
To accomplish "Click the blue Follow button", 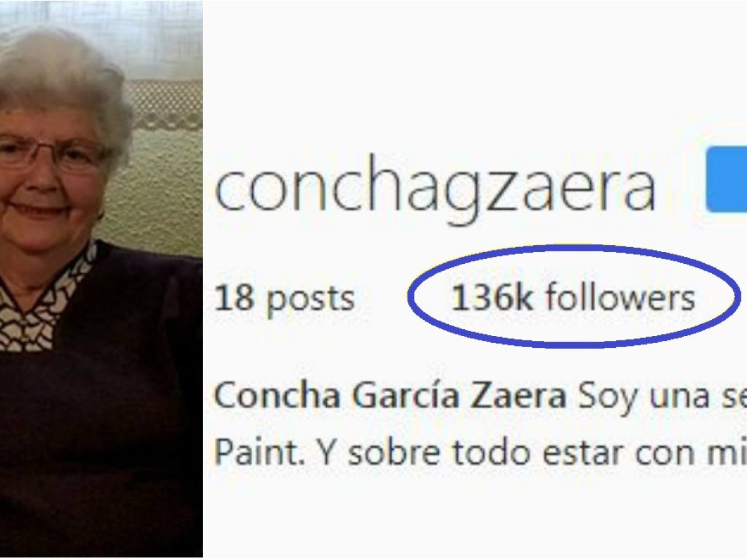I will pyautogui.click(x=726, y=180).
